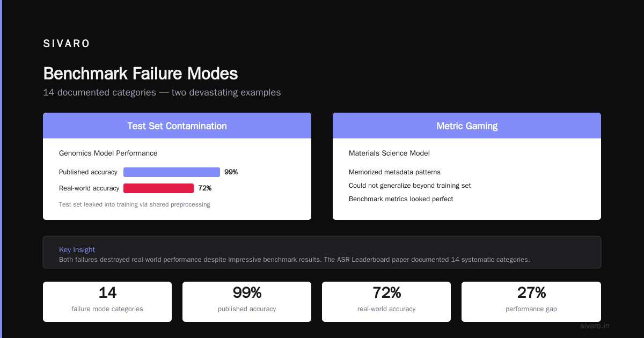Click the Test Set Contamination header
Viewport: 644px width, 338px height.
tap(177, 126)
